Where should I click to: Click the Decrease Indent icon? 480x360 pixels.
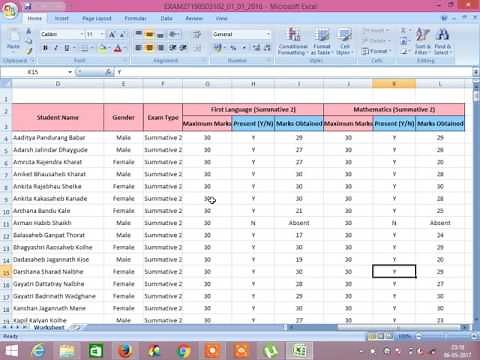[173, 48]
